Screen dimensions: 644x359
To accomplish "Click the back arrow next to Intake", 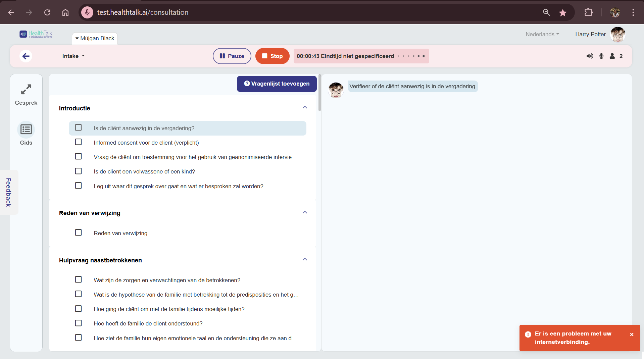I will point(26,56).
